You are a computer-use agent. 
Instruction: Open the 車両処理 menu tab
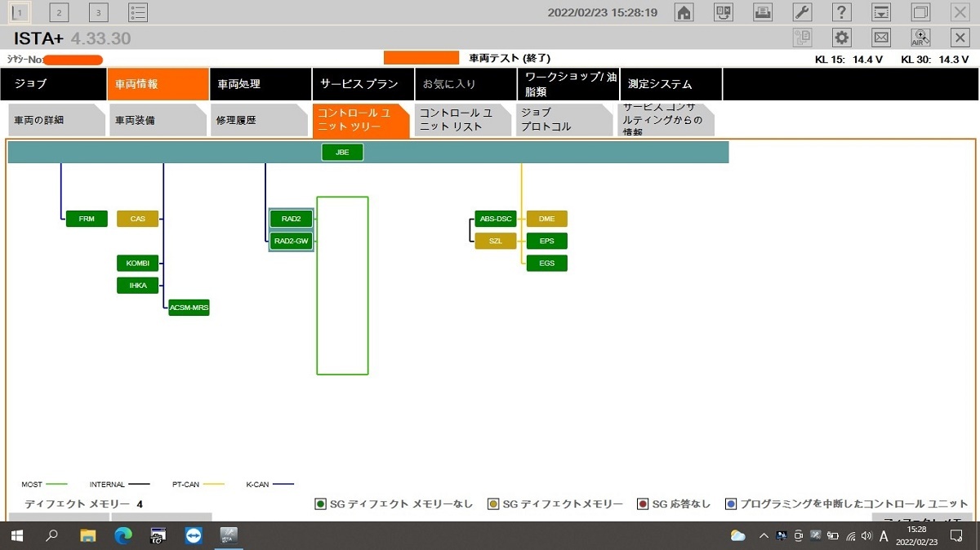click(261, 84)
